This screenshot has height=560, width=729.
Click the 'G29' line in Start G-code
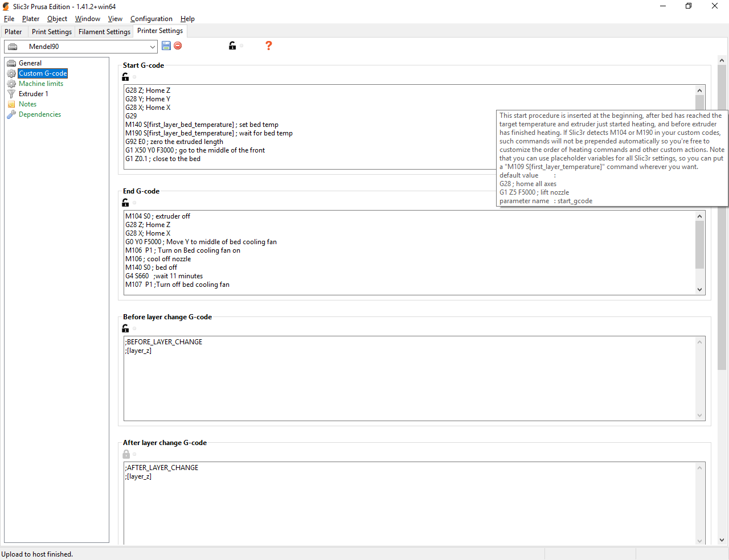click(x=131, y=116)
